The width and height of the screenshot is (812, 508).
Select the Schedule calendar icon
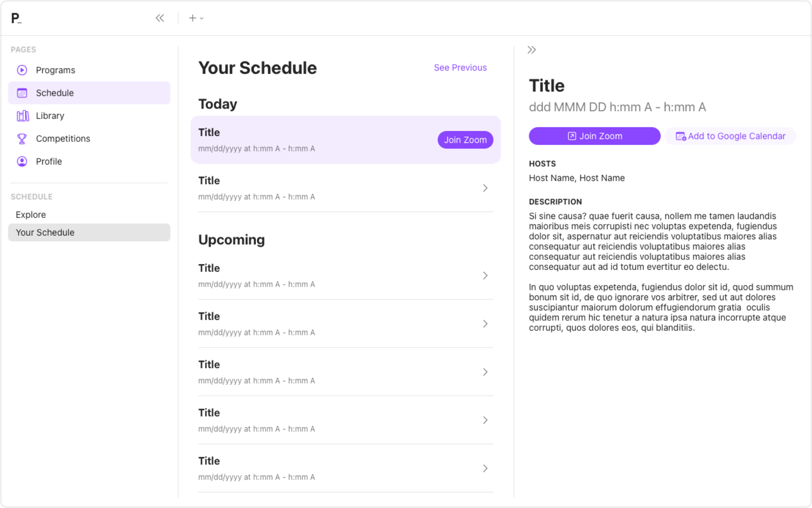[22, 93]
